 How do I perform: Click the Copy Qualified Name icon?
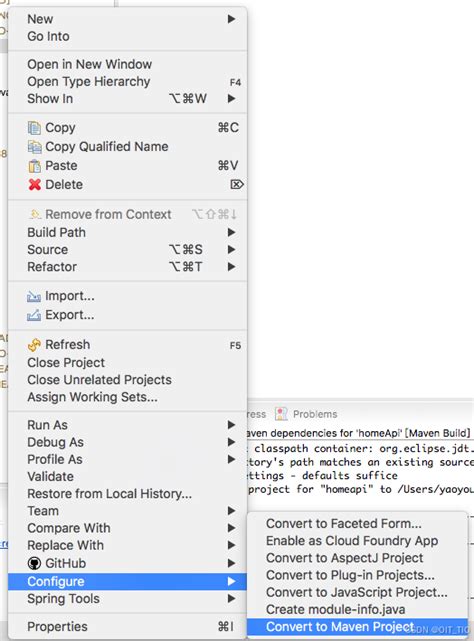point(34,147)
